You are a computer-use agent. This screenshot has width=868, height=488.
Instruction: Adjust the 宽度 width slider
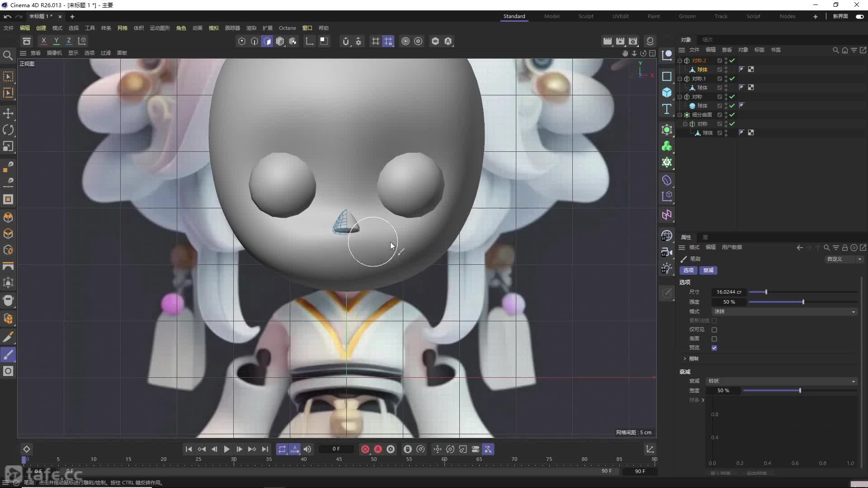pos(800,390)
